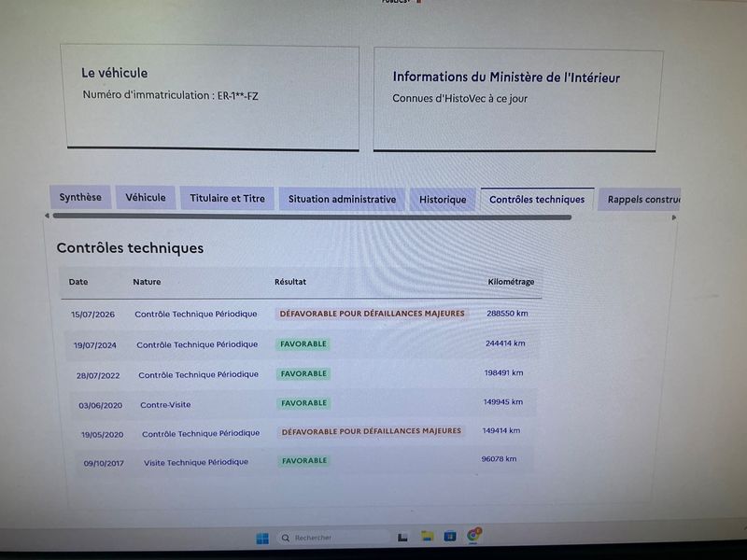This screenshot has height=560, width=747.
Task: Click the Numéro d'immatriculation ER-1**-FZ text
Action: (x=171, y=95)
